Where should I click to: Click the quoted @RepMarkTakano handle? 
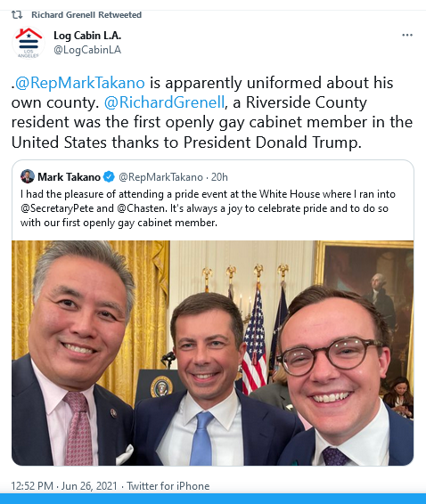coord(161,177)
